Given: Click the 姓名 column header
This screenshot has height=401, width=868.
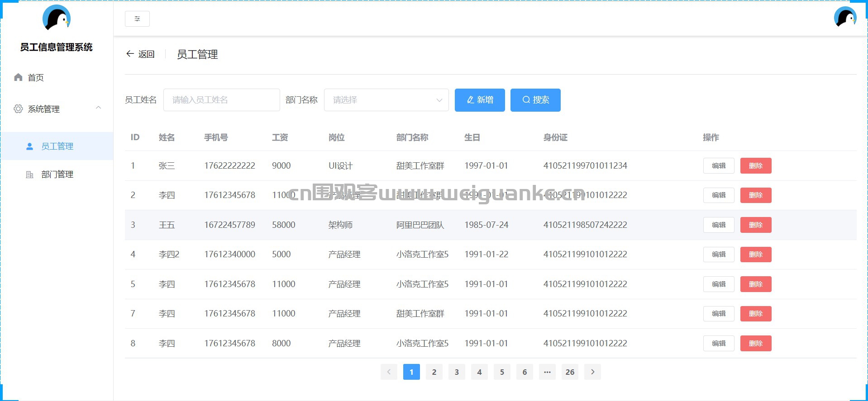Looking at the screenshot, I should 167,137.
